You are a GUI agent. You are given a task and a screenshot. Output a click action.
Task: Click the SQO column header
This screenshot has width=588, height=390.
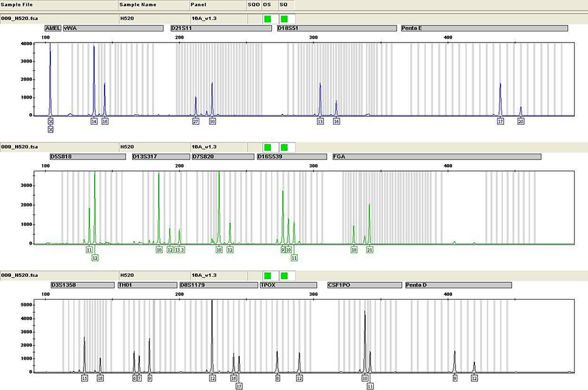253,5
